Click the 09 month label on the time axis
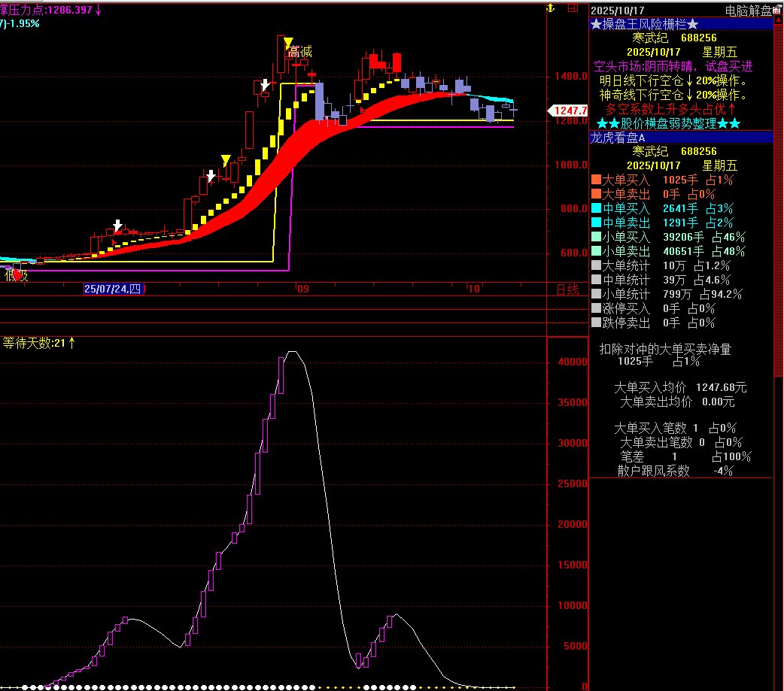Screen dimensions: 784x691 [x=302, y=289]
